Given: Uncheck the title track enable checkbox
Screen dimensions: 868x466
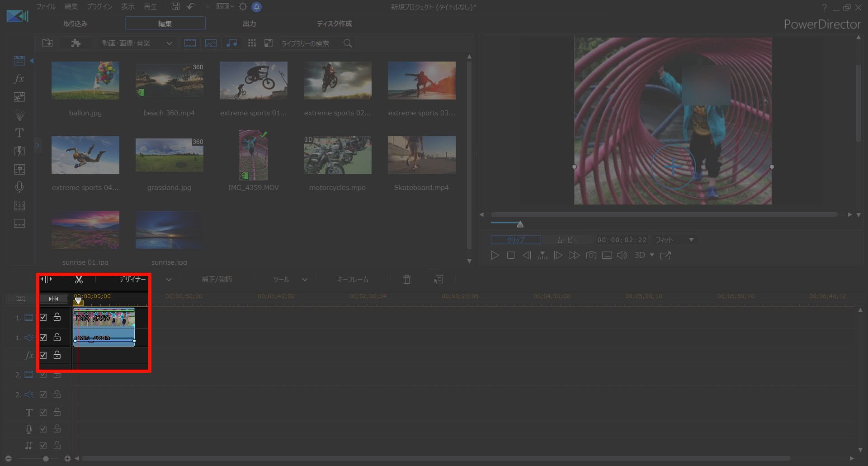Looking at the screenshot, I should coord(43,412).
